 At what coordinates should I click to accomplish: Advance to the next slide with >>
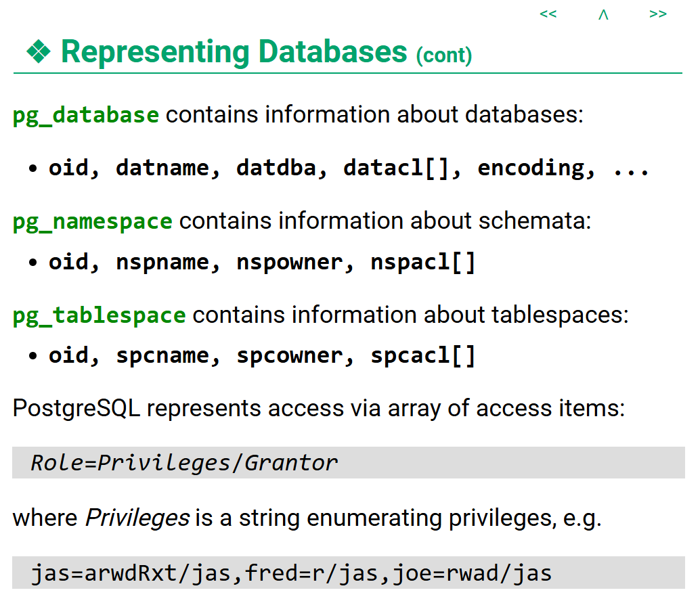pos(657,14)
